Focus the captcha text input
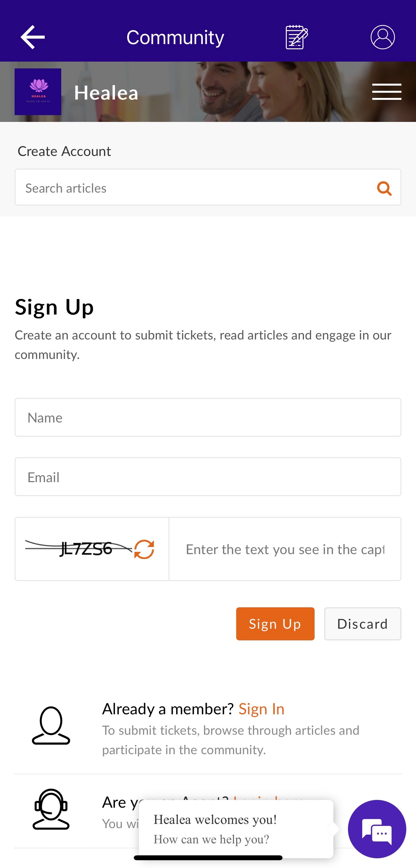This screenshot has width=416, height=868. click(285, 549)
